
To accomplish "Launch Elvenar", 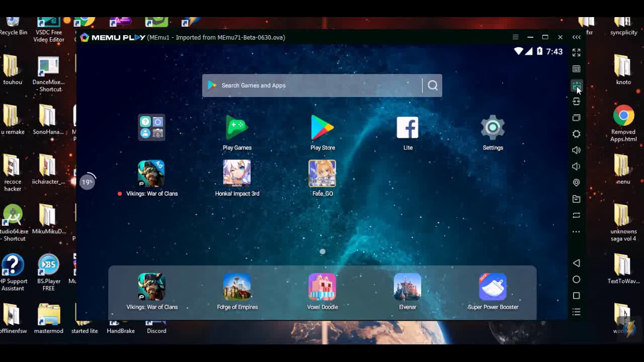I will [x=408, y=292].
